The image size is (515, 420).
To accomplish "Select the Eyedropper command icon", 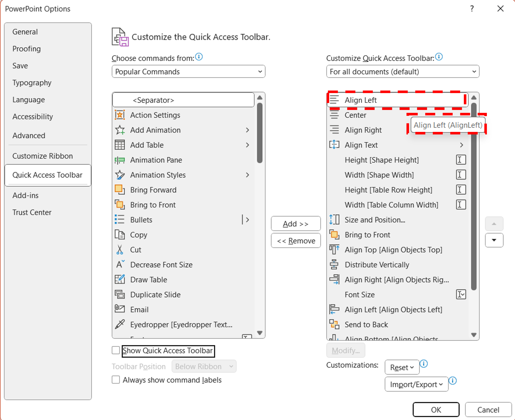I will point(120,324).
